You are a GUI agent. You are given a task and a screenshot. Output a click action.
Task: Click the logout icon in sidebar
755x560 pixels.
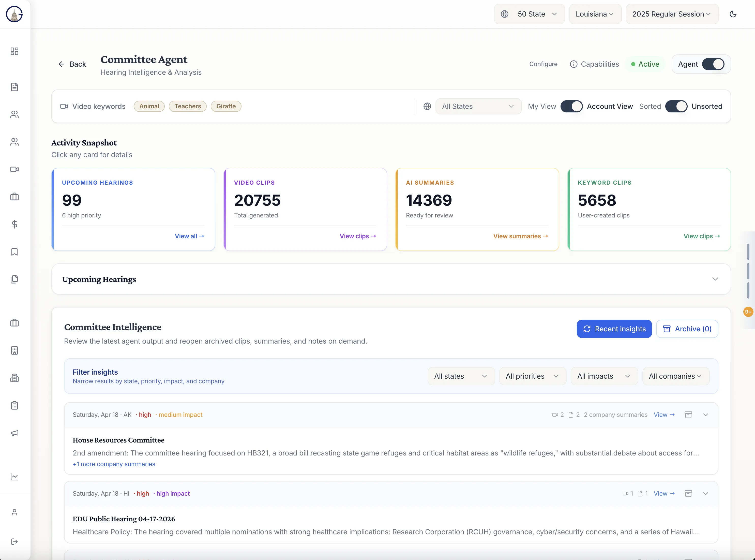pos(14,541)
